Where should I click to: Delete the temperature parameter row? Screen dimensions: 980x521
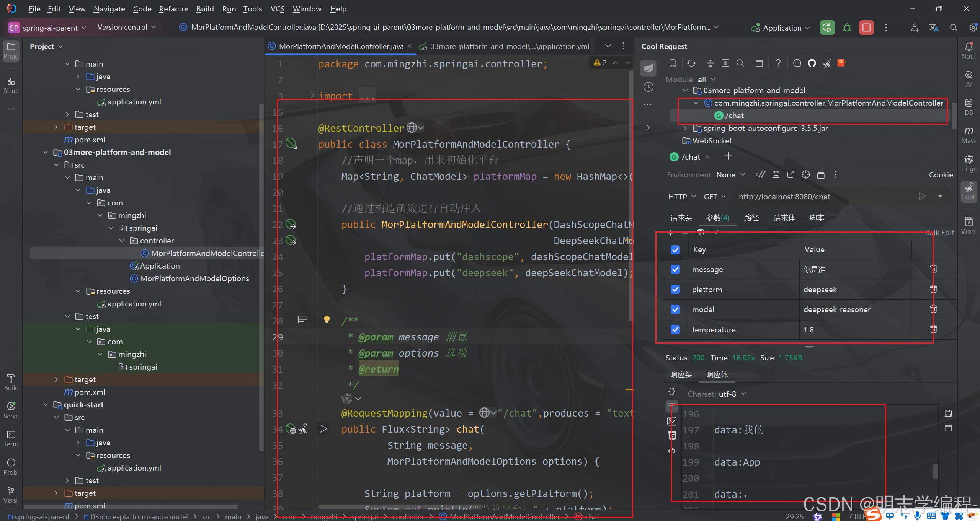pos(934,329)
